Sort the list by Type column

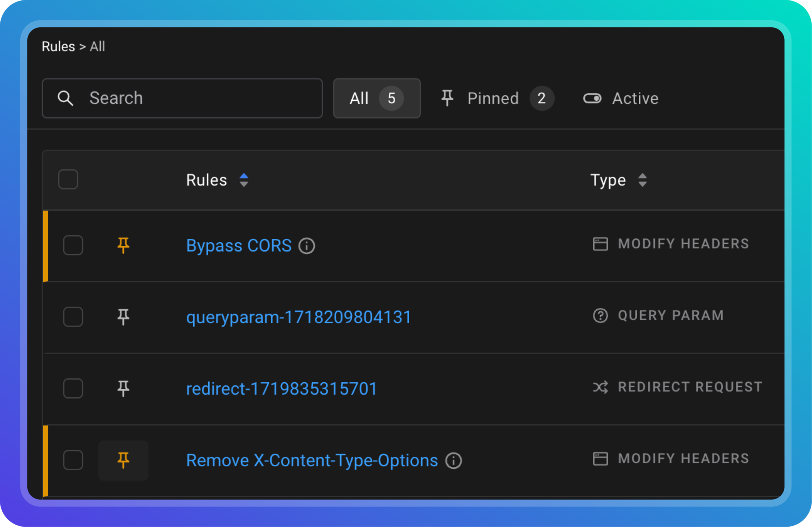tap(643, 180)
